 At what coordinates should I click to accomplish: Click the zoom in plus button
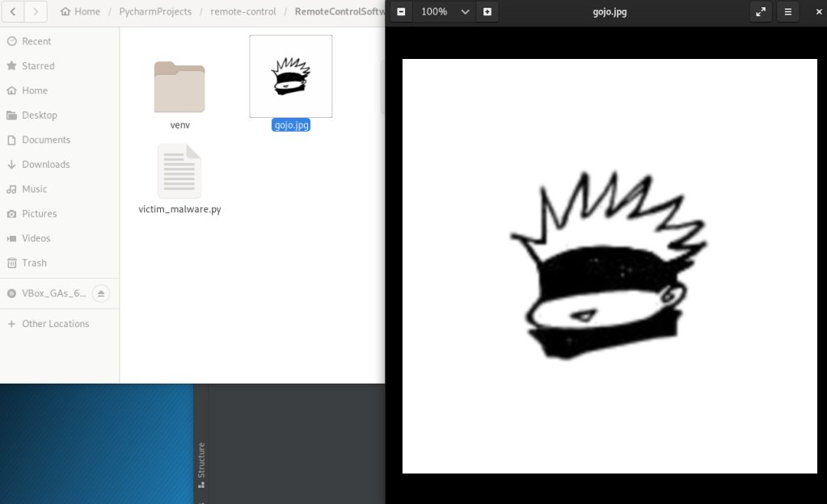coord(487,12)
